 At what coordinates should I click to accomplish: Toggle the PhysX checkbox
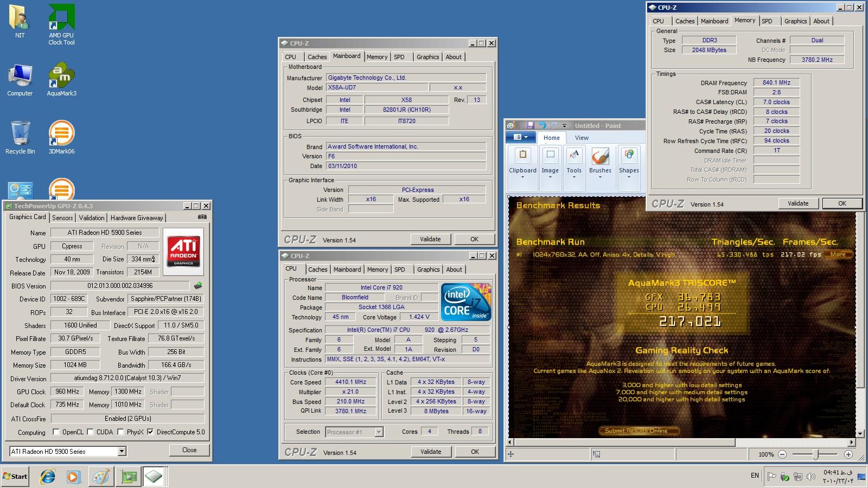tap(120, 432)
